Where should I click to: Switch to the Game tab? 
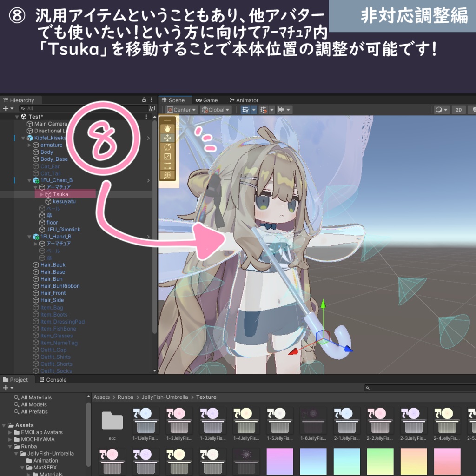pyautogui.click(x=207, y=100)
